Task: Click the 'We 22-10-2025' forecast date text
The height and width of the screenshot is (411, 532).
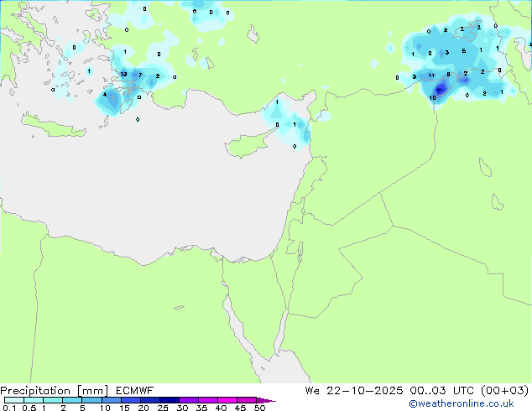Action: (x=354, y=391)
